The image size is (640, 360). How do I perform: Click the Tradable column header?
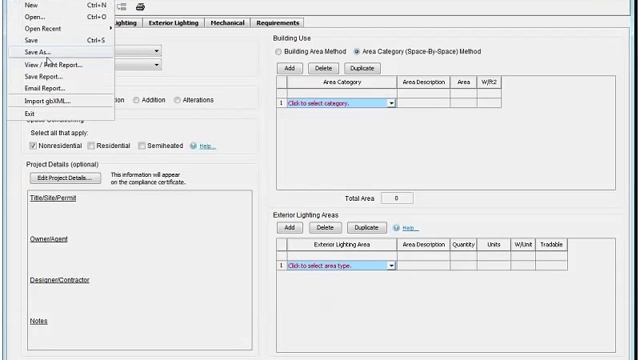pyautogui.click(x=551, y=244)
